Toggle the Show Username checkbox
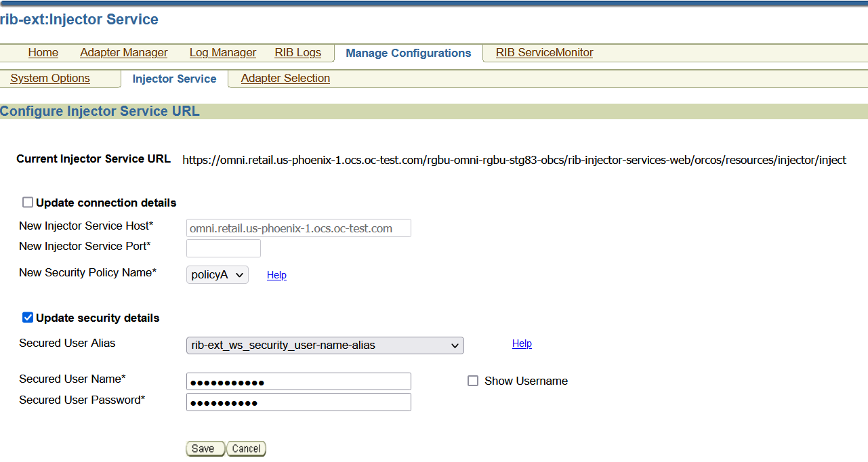This screenshot has width=868, height=462. click(472, 381)
